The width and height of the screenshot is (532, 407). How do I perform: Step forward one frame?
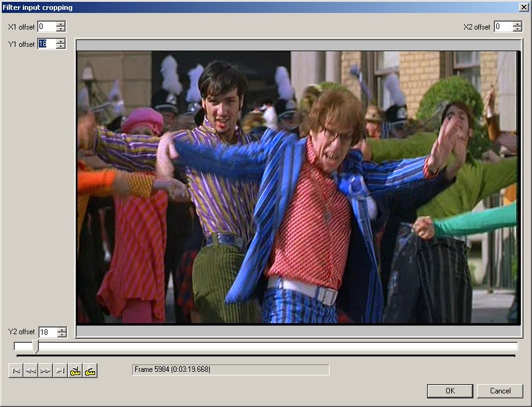click(46, 371)
